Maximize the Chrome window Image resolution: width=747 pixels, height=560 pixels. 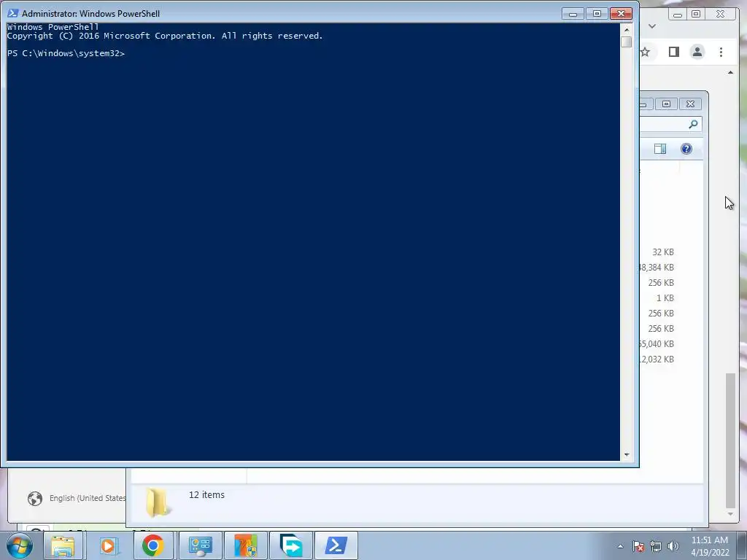[696, 14]
